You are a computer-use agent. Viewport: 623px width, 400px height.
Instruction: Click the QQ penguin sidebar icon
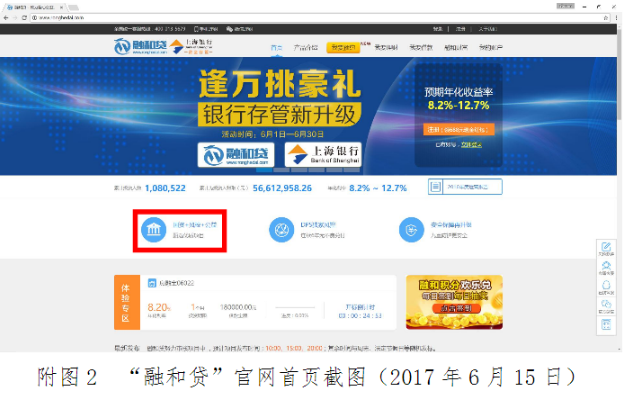pos(606,287)
